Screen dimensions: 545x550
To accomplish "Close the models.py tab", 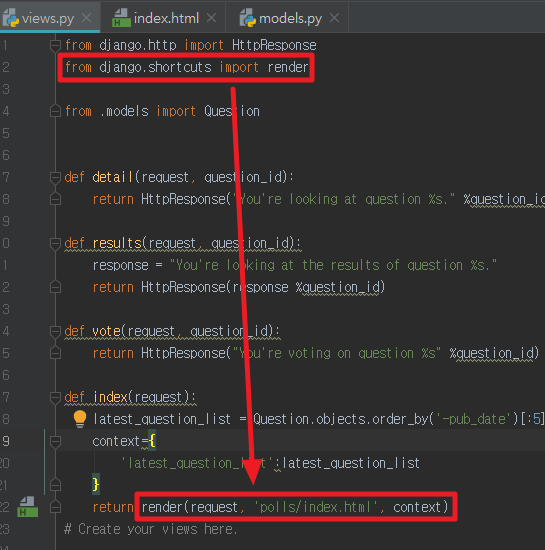I will (x=335, y=18).
